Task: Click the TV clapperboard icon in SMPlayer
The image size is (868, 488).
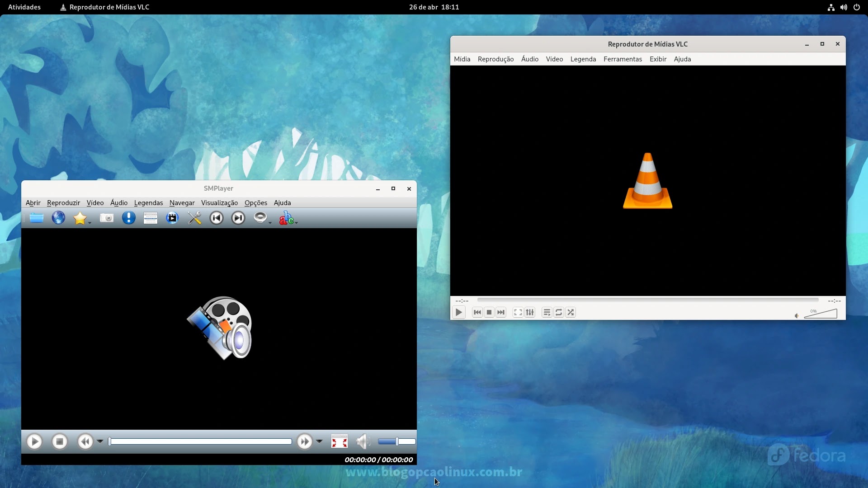Action: pyautogui.click(x=172, y=218)
